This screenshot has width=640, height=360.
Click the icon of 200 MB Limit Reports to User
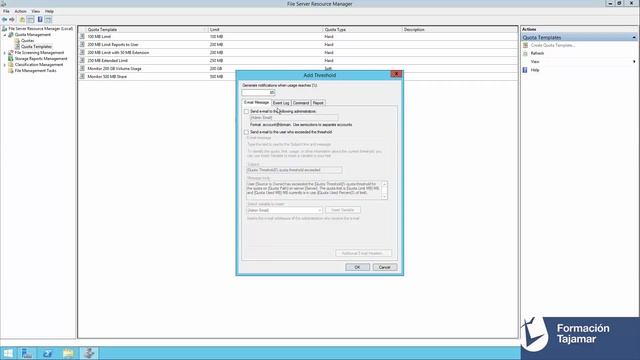pos(82,44)
